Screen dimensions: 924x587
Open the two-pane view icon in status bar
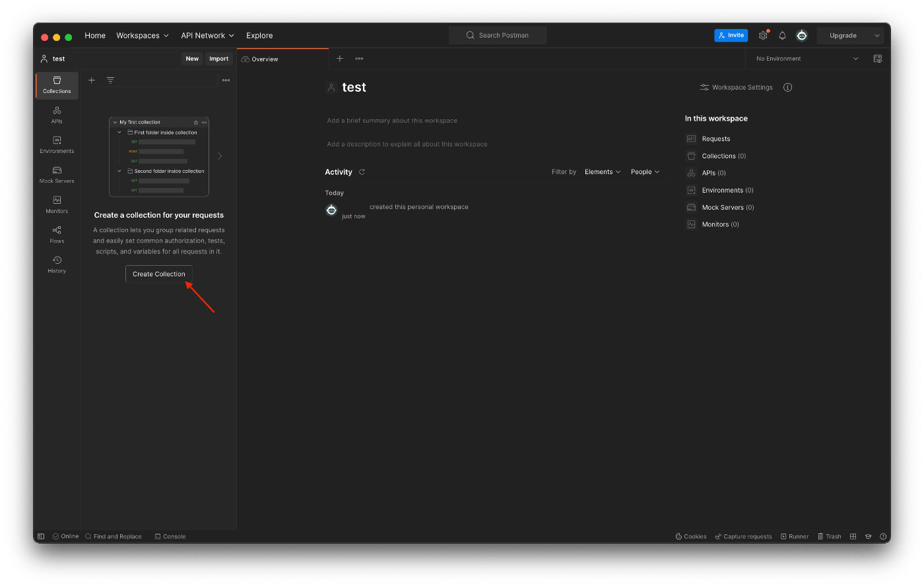pyautogui.click(x=853, y=536)
